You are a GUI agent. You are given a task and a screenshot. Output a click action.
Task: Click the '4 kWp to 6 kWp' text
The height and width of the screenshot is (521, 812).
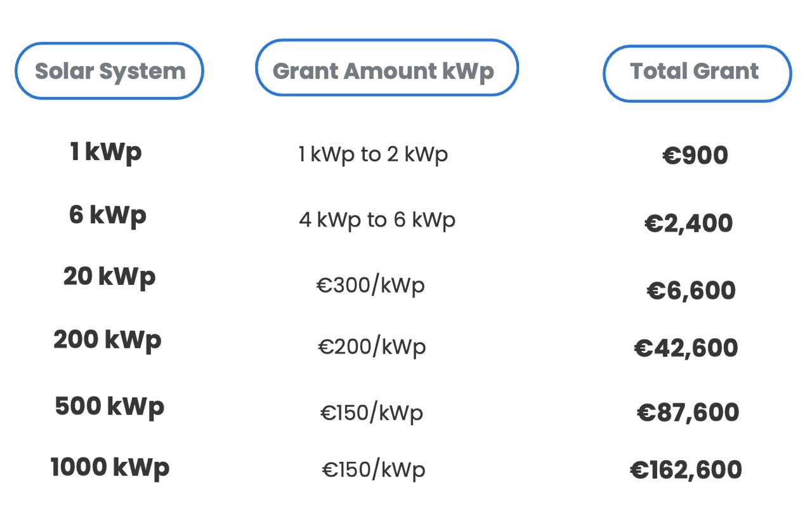click(x=377, y=220)
